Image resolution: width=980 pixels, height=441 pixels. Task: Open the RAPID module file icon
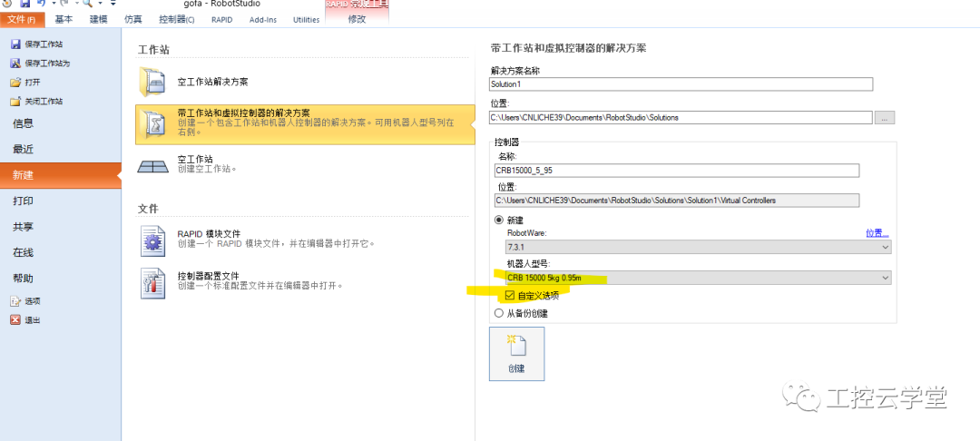[x=153, y=243]
